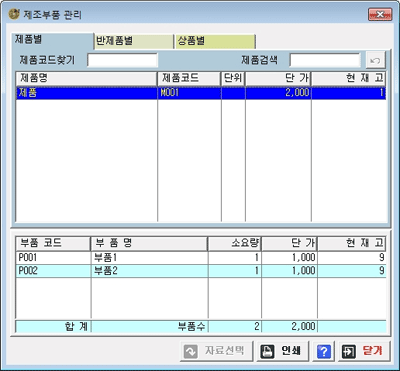Click the 자료선택 button
Screen dimensions: 400x371
[217, 351]
